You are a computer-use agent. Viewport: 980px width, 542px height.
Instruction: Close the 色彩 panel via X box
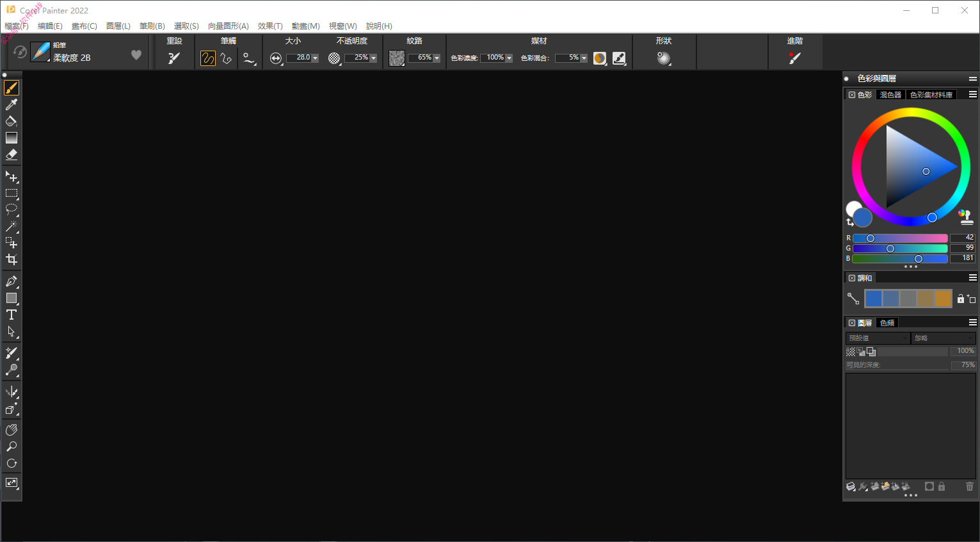852,95
